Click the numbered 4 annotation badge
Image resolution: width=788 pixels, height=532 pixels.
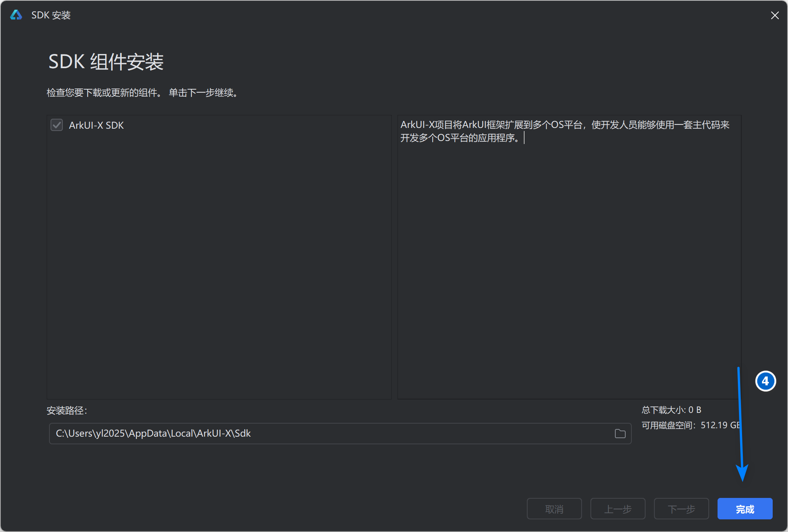coord(765,381)
